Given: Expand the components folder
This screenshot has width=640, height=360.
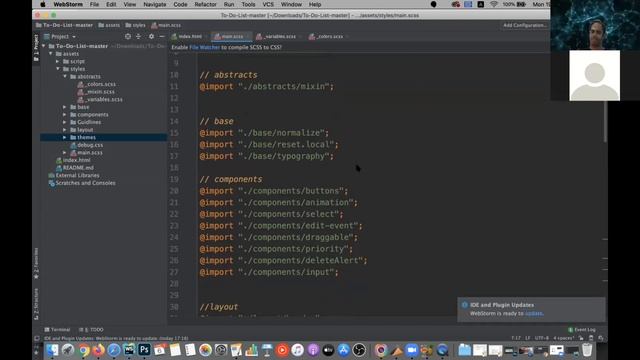Looking at the screenshot, I should click(64, 115).
